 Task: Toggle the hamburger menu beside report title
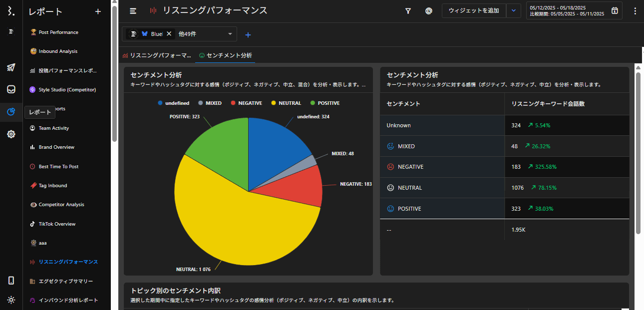[x=133, y=11]
